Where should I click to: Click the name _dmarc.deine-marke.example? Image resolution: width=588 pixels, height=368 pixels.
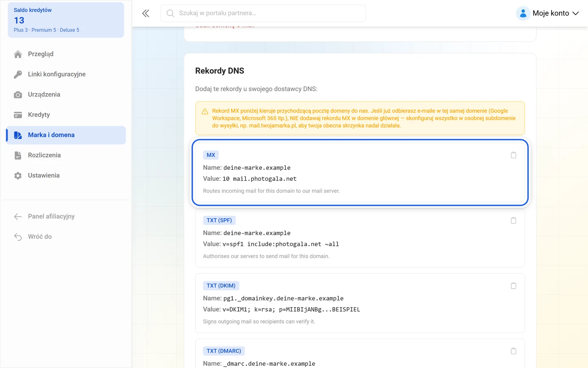(269, 364)
